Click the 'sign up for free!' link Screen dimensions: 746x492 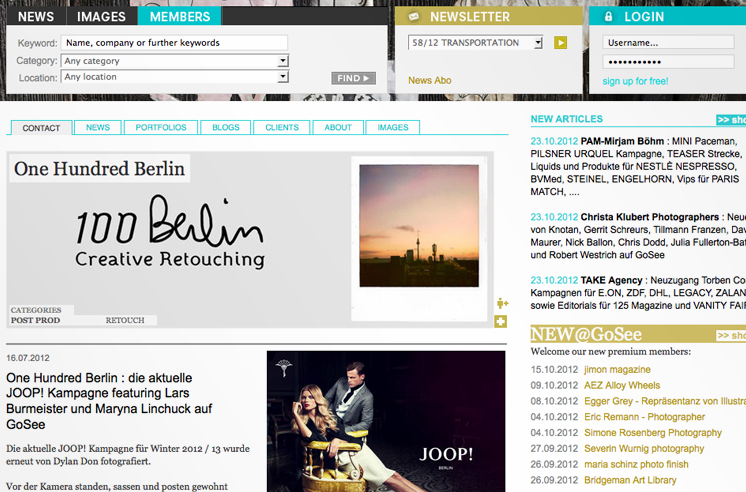point(635,81)
